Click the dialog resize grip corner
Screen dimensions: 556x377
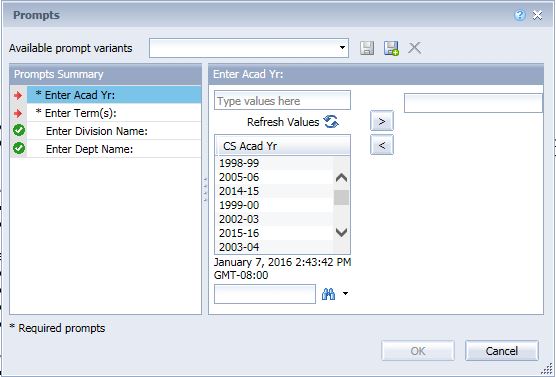(547, 369)
